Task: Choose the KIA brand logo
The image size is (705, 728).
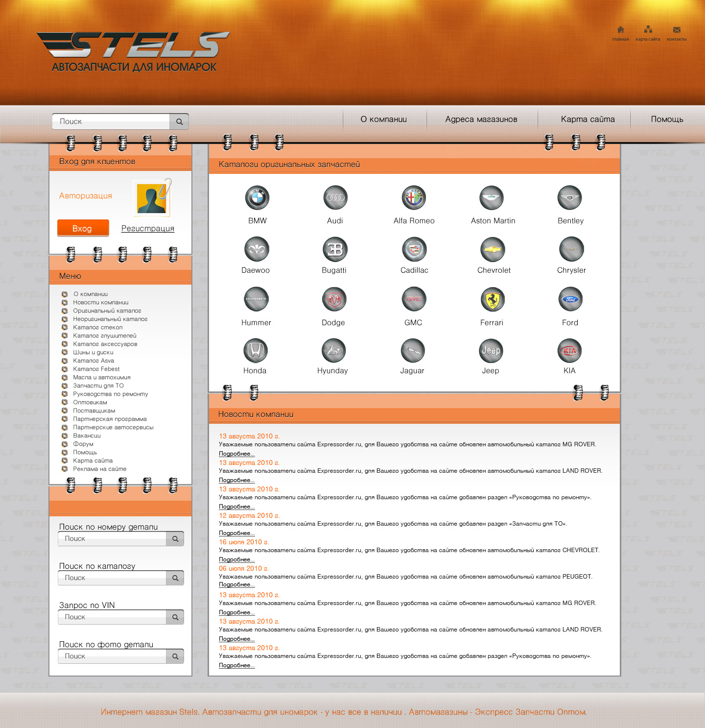Action: 570,351
